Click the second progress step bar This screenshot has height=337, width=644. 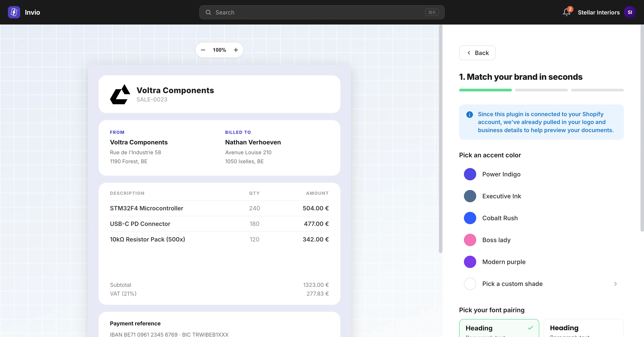[541, 90]
